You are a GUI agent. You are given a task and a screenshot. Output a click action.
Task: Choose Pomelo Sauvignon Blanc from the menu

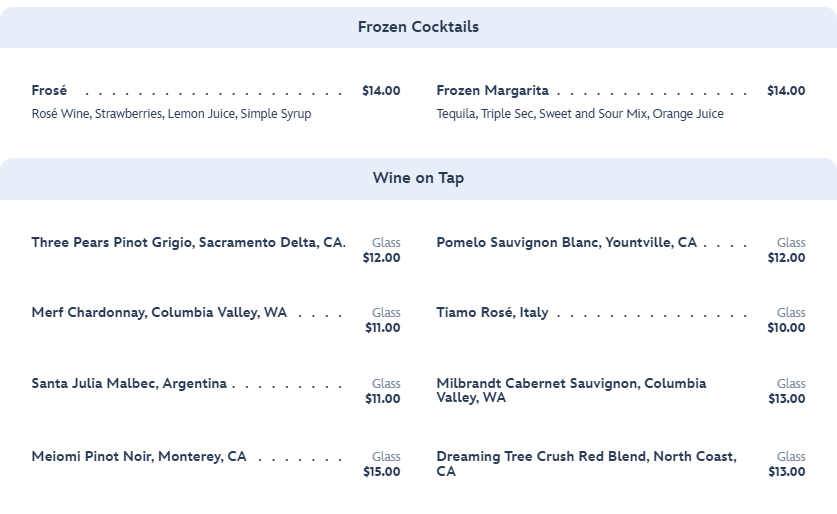click(566, 243)
